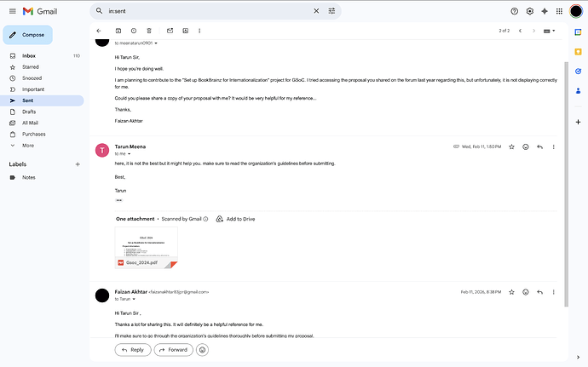Open the Support help icon

(514, 11)
